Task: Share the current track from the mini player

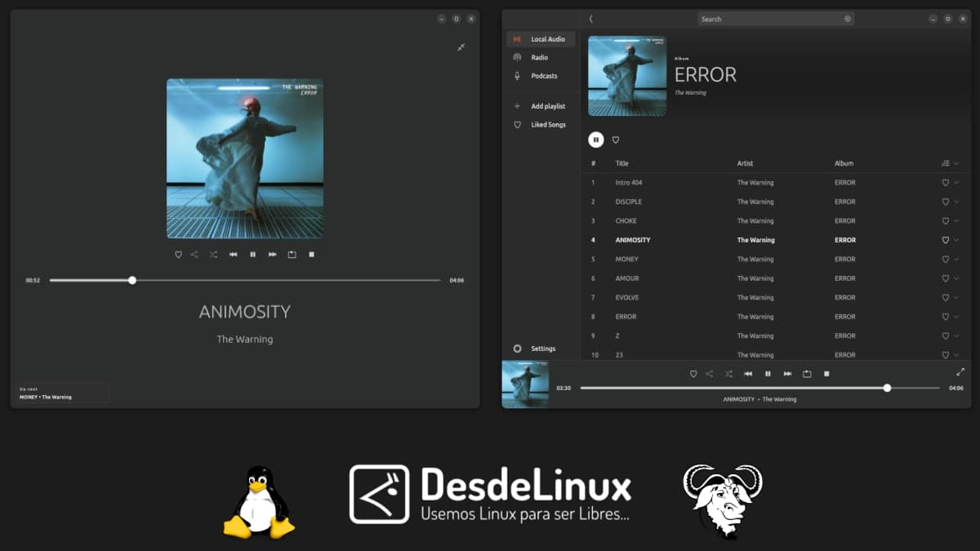Action: 194,254
